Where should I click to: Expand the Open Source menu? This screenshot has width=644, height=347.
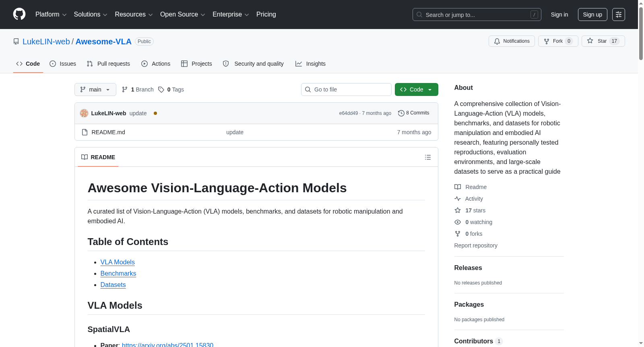pyautogui.click(x=183, y=15)
